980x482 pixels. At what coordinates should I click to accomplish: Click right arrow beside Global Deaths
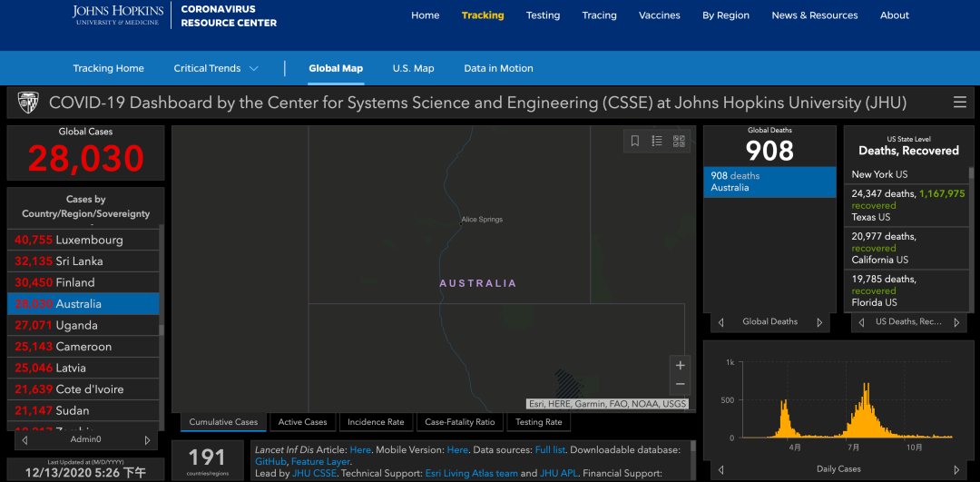820,322
